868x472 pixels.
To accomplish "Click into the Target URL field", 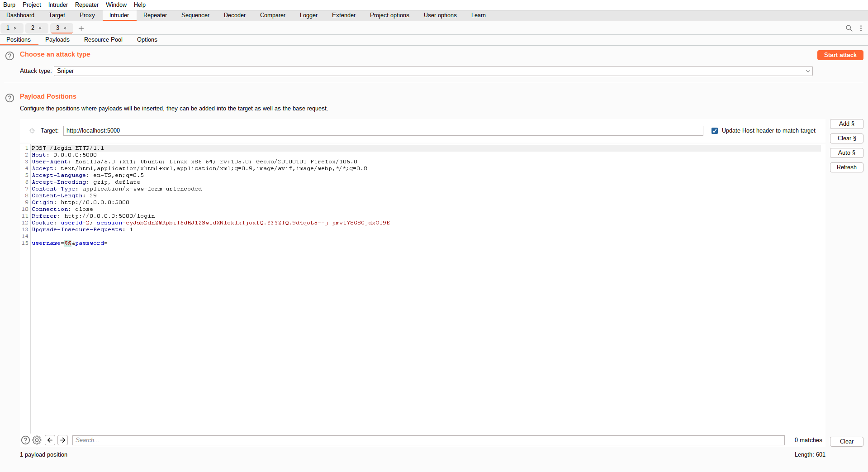I will coord(383,131).
